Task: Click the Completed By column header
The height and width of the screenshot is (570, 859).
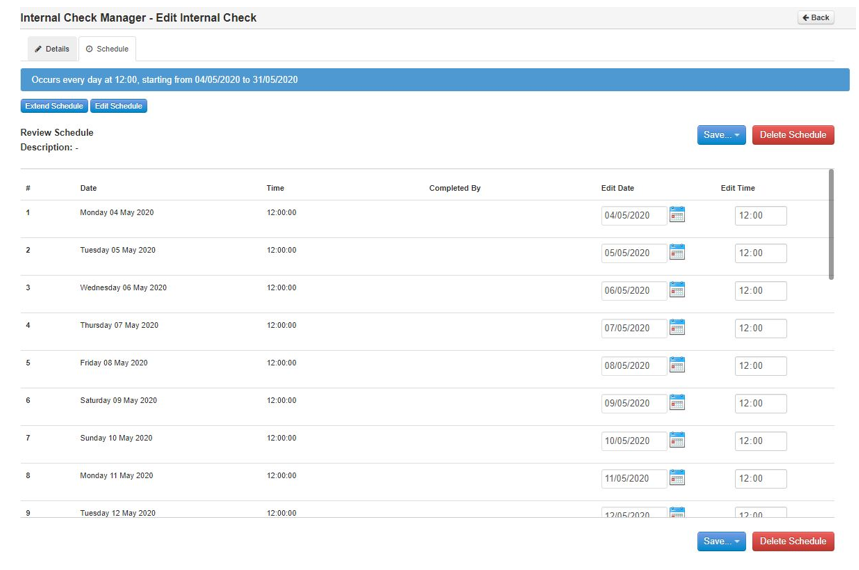Action: (x=455, y=188)
